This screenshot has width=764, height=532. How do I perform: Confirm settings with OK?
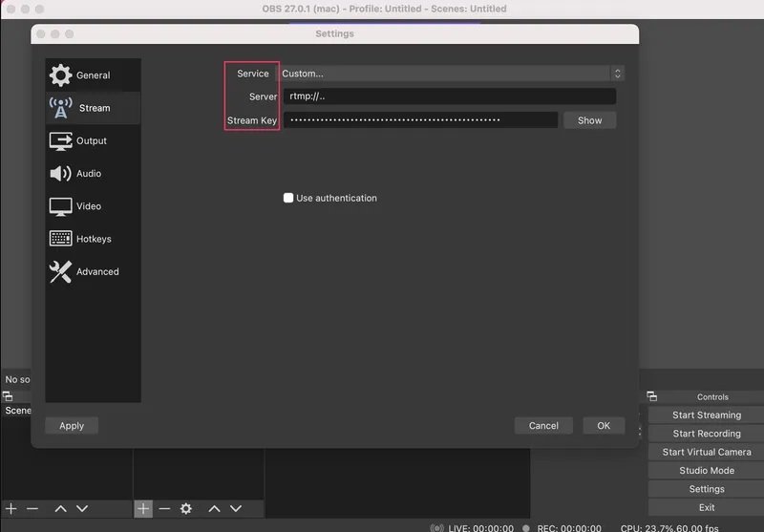(x=604, y=426)
